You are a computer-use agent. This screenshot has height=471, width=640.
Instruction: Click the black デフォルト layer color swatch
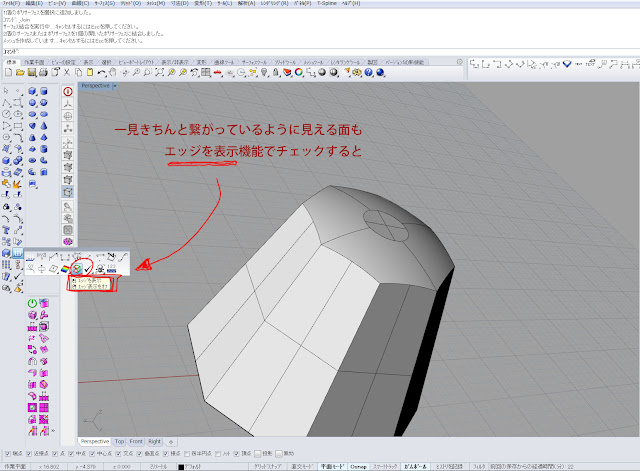click(181, 467)
